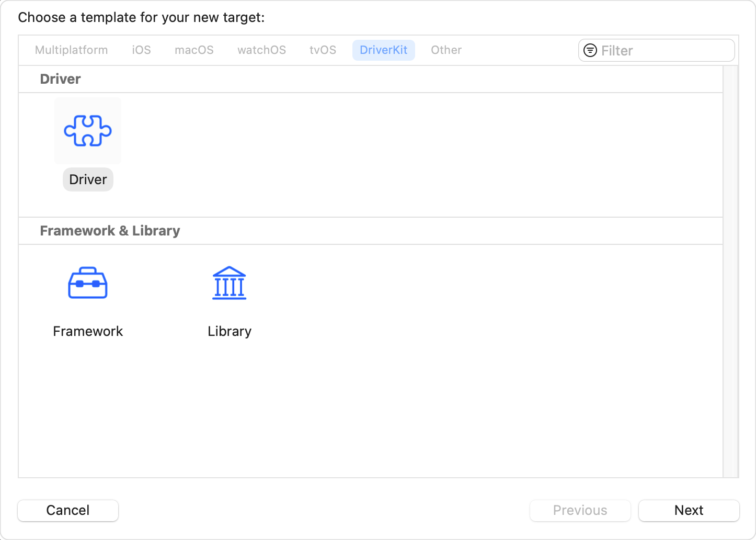Click the Driver template label
The width and height of the screenshot is (756, 540).
(x=88, y=179)
